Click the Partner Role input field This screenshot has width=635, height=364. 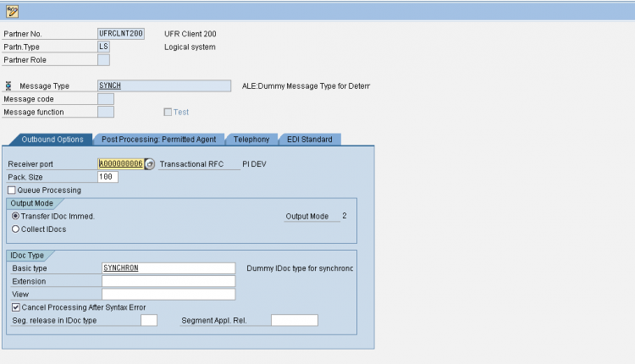(103, 60)
